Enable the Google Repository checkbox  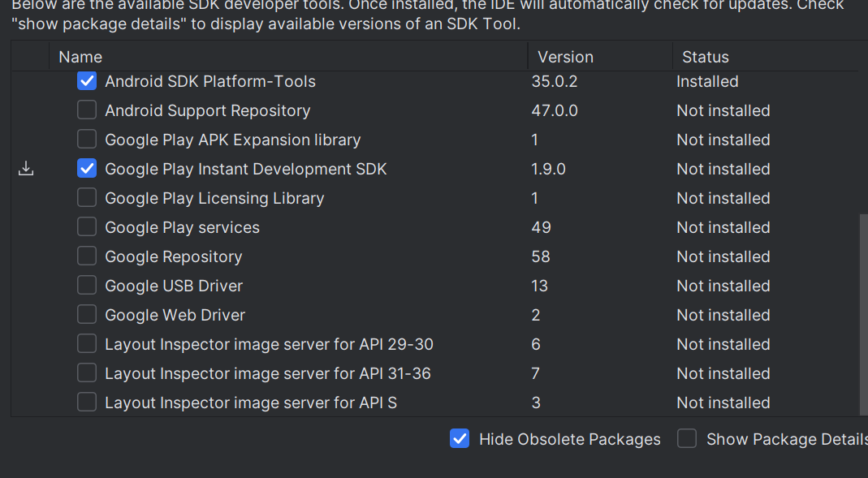[87, 256]
